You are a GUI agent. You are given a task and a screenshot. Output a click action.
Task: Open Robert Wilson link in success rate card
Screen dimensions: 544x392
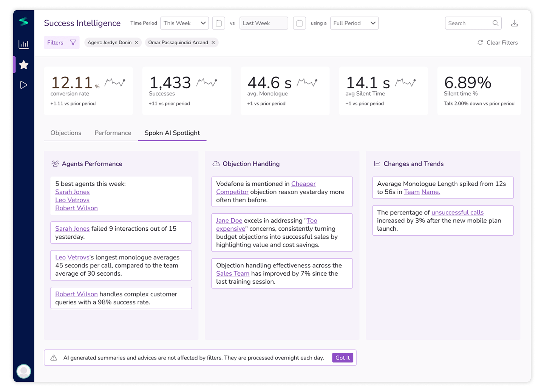[76, 294]
